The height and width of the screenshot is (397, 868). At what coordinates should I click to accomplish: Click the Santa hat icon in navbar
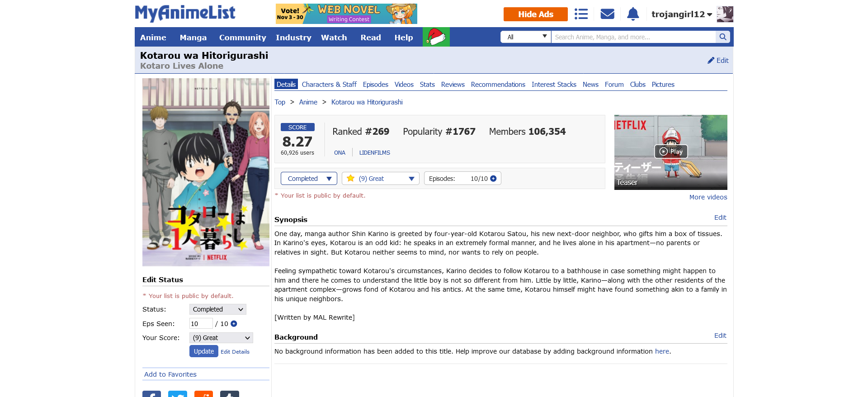436,37
